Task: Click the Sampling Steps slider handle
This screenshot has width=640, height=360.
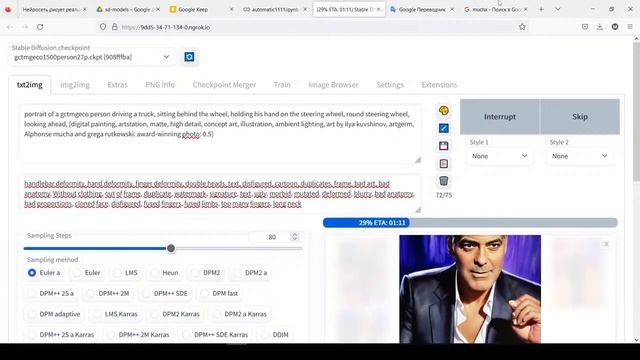Action: pos(171,248)
